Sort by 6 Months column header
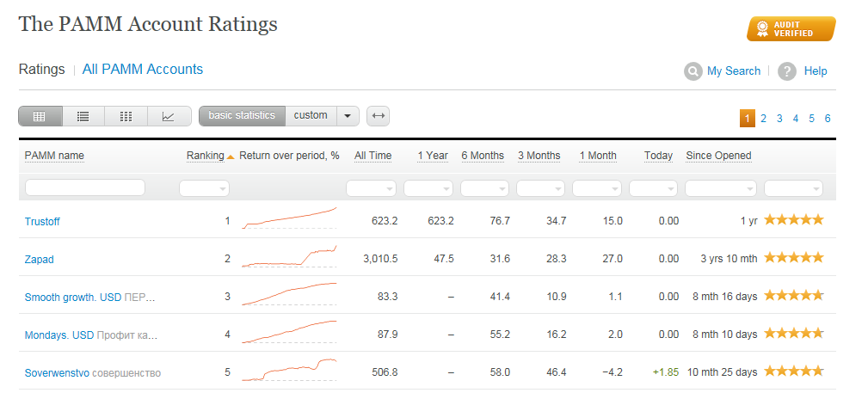 click(483, 156)
